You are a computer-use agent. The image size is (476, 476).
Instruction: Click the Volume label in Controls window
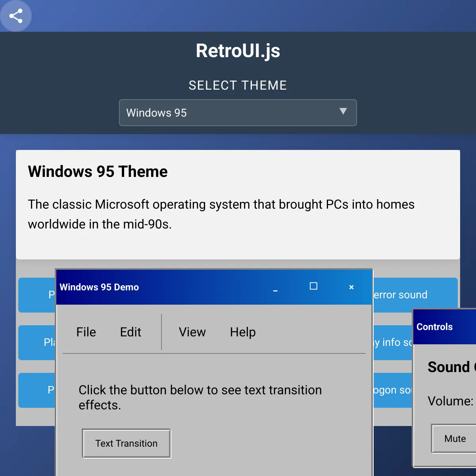(450, 401)
